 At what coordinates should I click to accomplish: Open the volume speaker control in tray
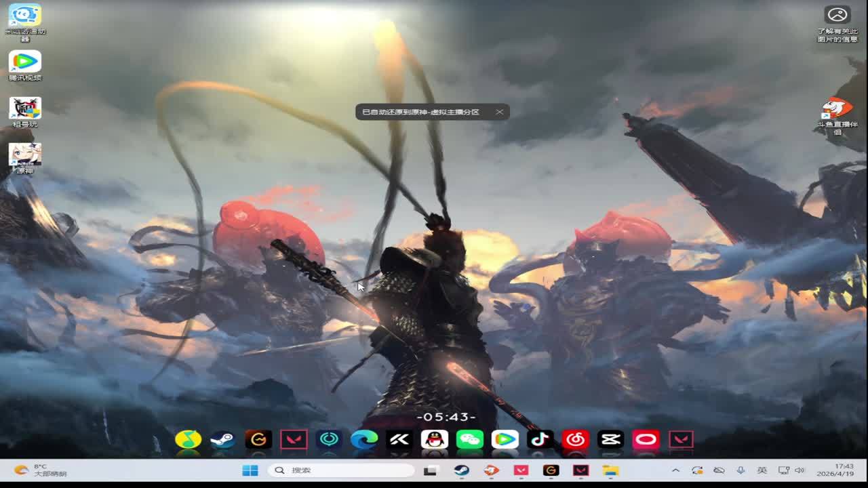coord(800,470)
